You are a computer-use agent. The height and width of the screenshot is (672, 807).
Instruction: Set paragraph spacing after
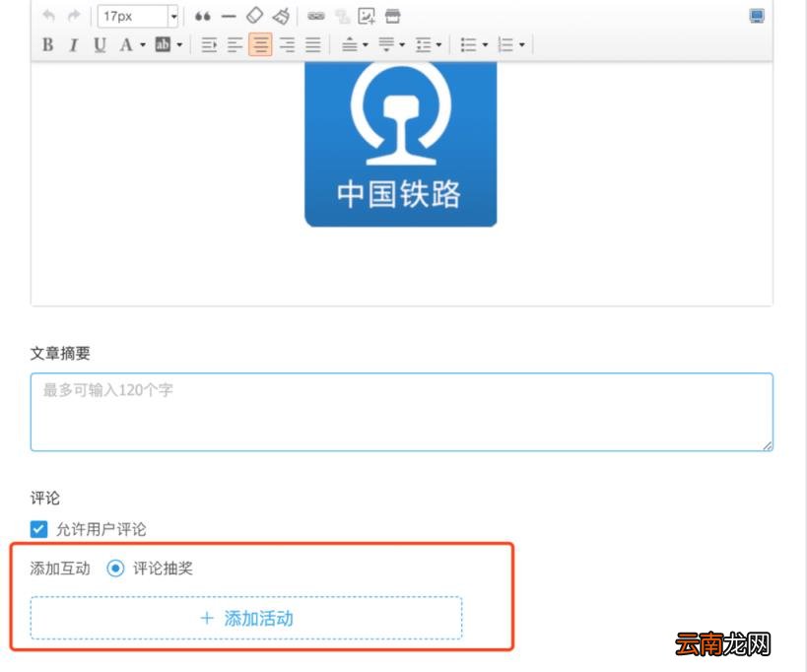point(386,44)
